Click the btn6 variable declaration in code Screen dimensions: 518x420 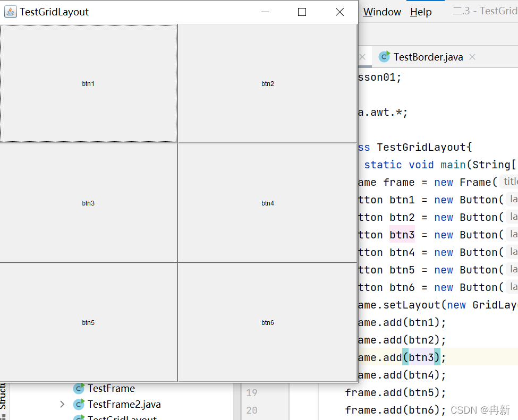click(402, 287)
